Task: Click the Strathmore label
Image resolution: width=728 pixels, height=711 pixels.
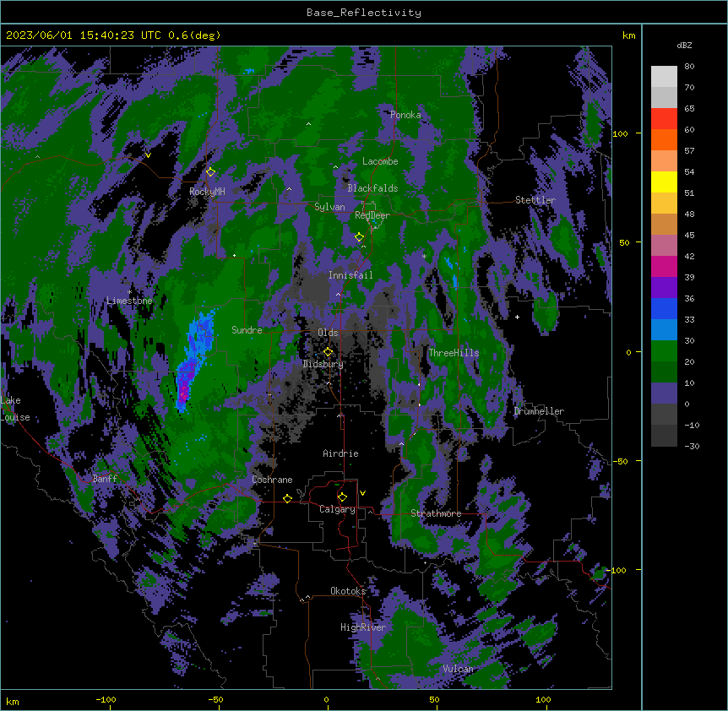Action: 436,513
